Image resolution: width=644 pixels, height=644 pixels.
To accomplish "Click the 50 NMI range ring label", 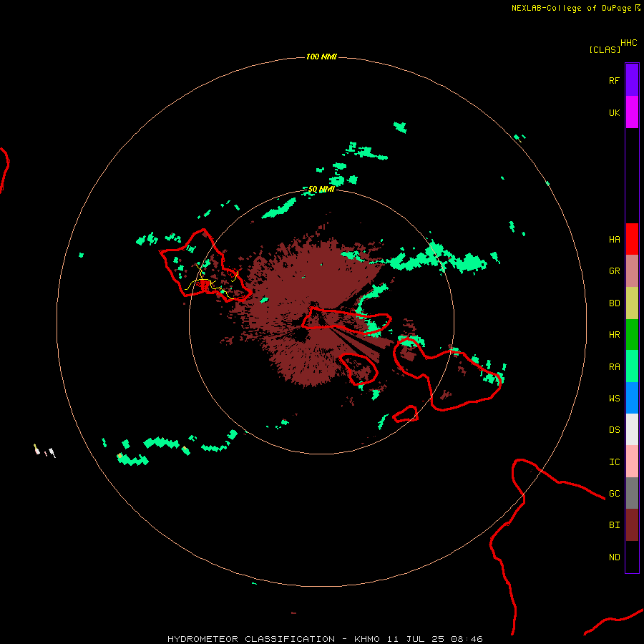I will point(321,189).
